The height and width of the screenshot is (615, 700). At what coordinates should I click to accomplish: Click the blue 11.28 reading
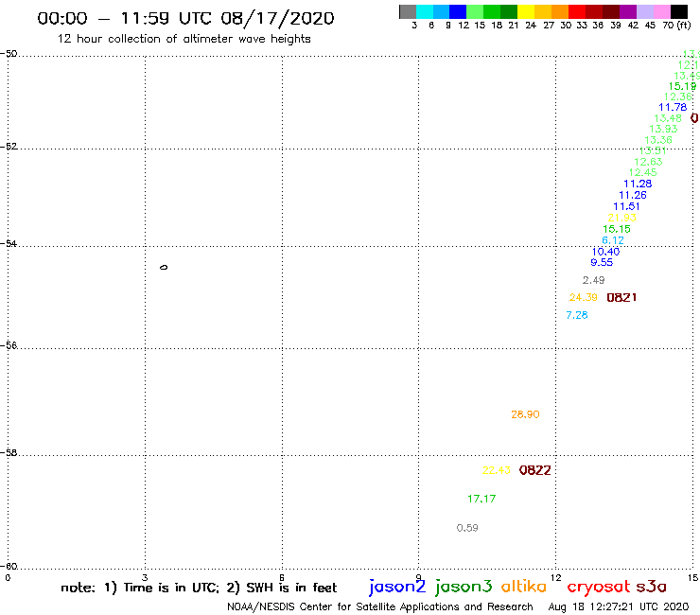coord(638,184)
